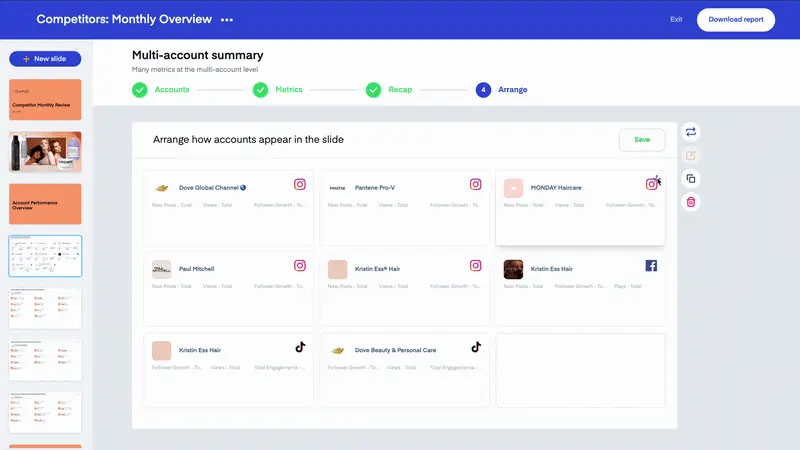The width and height of the screenshot is (800, 450).
Task: Open the seventh slide thumbnail in sidebar
Action: pos(45,412)
